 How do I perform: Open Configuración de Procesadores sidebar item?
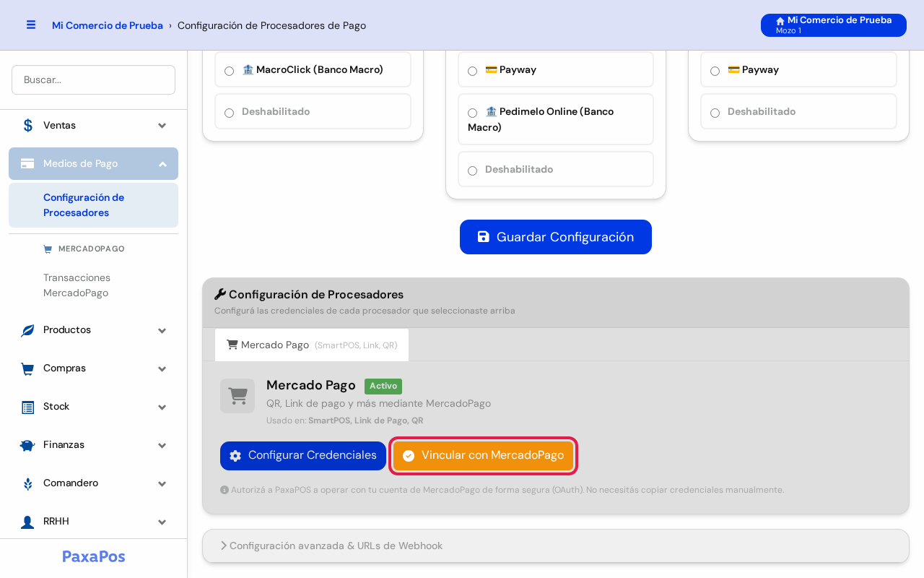pyautogui.click(x=93, y=205)
